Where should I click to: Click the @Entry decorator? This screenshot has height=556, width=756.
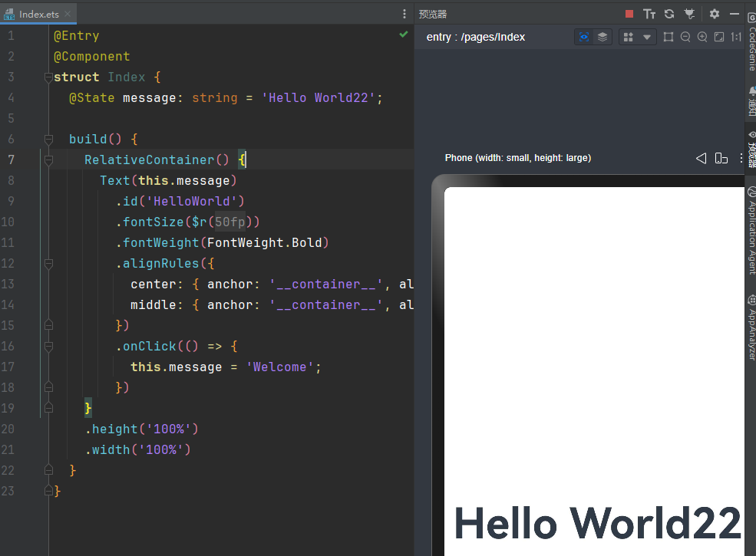[x=76, y=35]
